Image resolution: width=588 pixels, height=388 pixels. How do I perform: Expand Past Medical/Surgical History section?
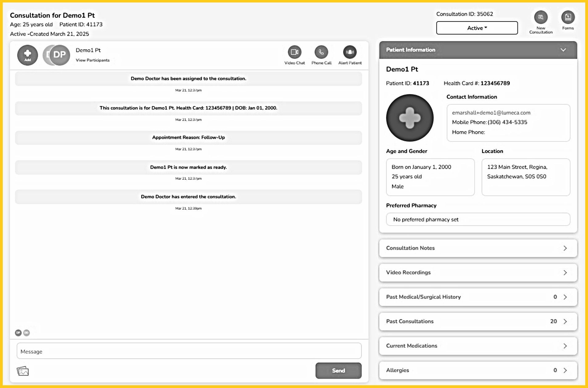[x=478, y=297]
